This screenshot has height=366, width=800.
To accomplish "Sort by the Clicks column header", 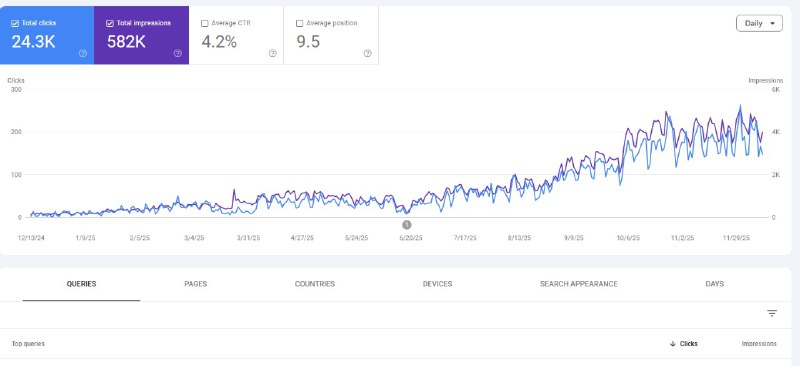I will [688, 344].
